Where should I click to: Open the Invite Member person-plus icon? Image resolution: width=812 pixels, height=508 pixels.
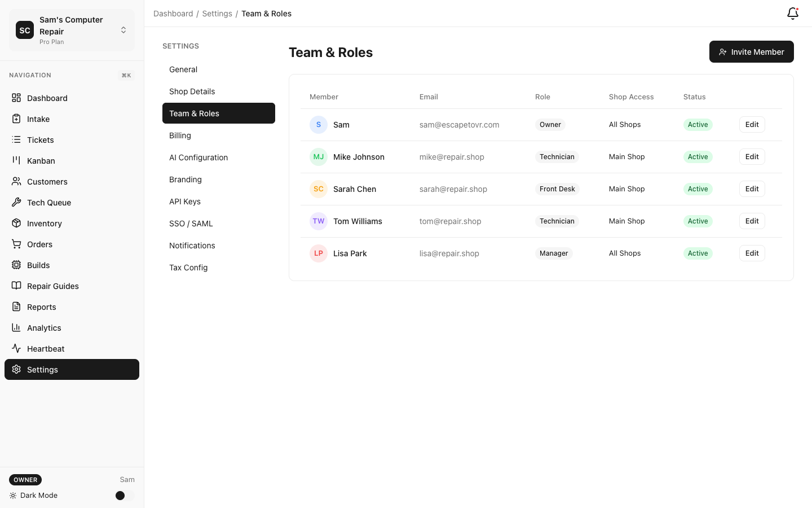(x=723, y=51)
